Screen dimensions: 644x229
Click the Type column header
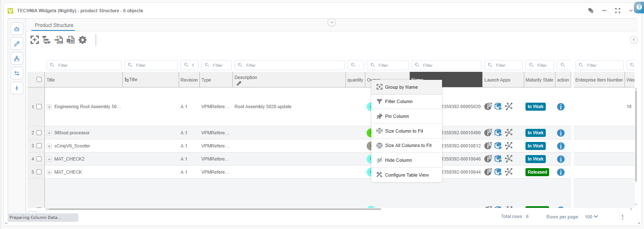(216, 80)
